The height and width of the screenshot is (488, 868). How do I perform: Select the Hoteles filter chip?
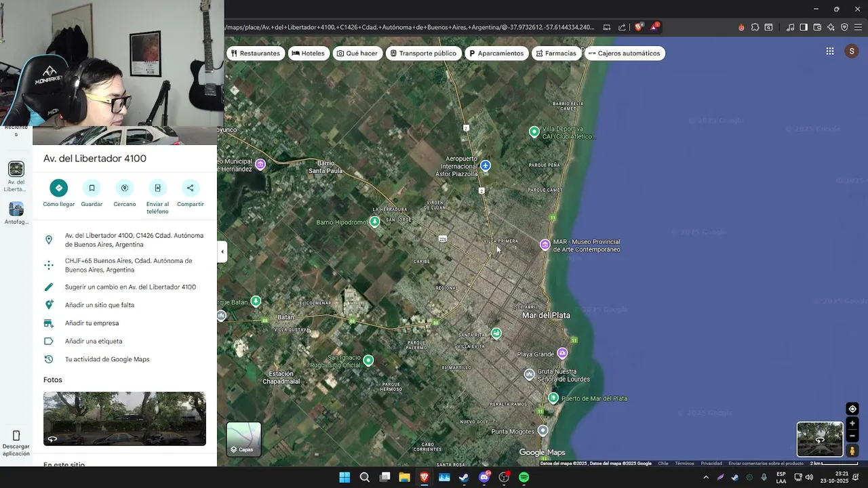(308, 53)
